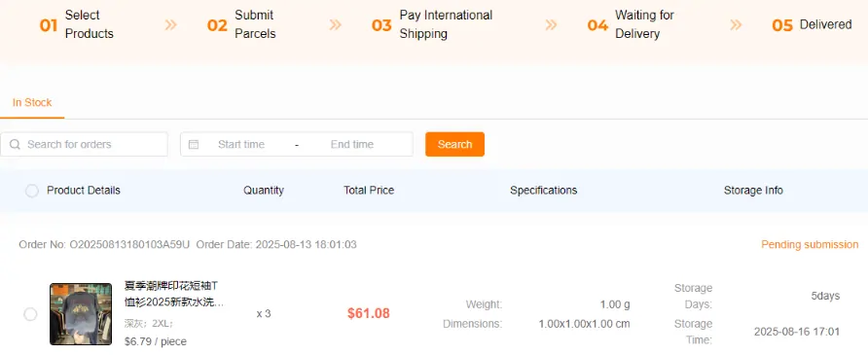Click step 02 Submit Parcels
Image resolution: width=868 pixels, height=355 pixels.
[x=241, y=24]
